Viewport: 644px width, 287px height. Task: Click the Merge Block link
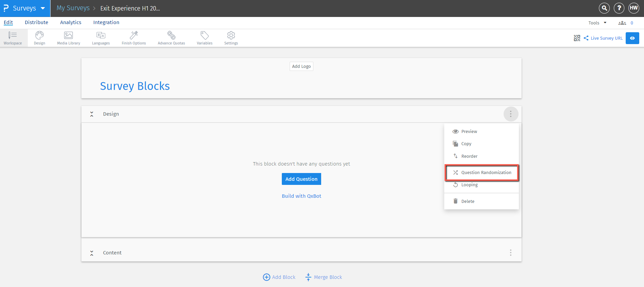(324, 277)
